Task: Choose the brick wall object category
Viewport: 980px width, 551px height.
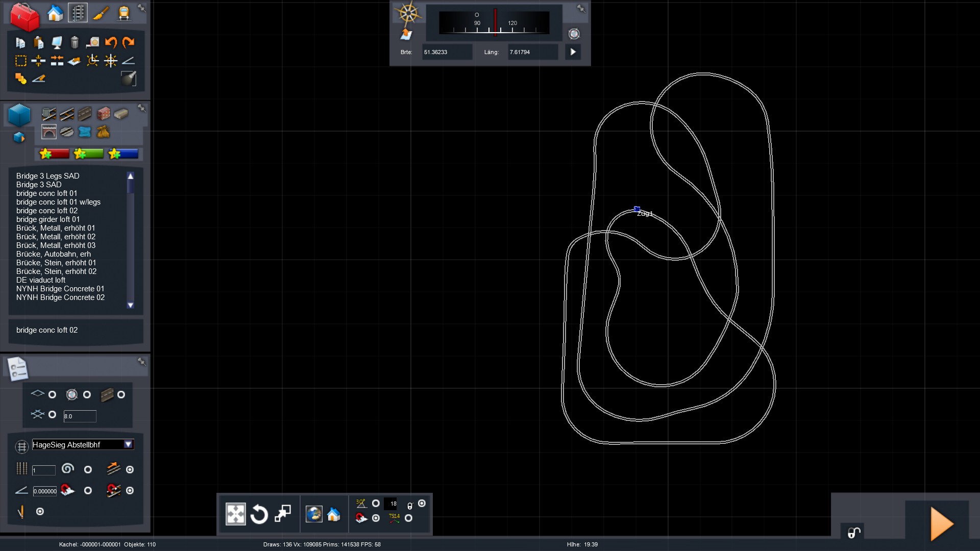Action: [103, 113]
